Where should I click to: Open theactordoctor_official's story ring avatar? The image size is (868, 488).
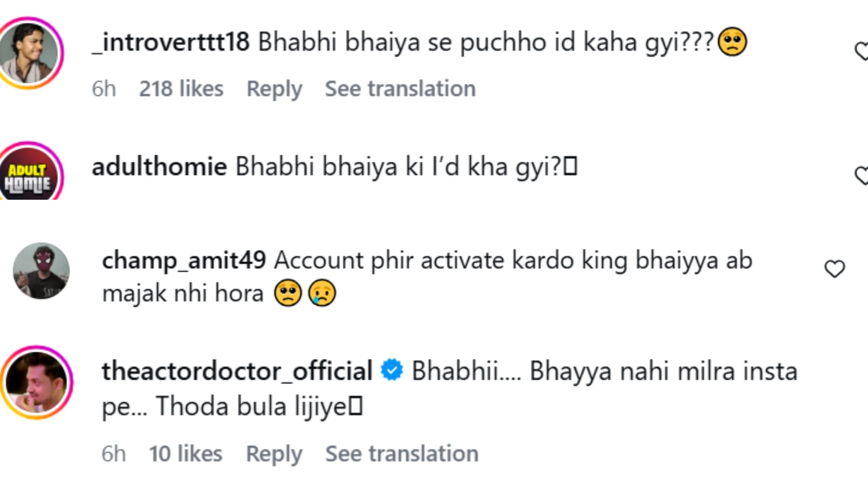tap(37, 382)
